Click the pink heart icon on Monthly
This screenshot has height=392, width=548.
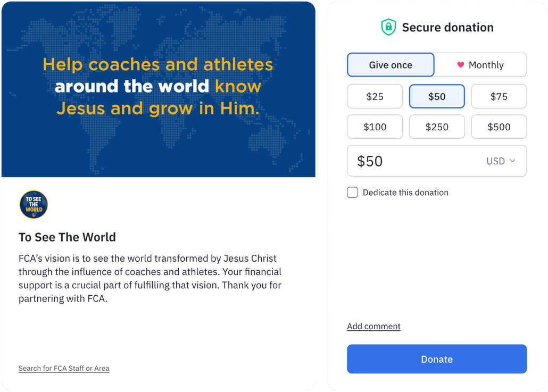tap(461, 65)
